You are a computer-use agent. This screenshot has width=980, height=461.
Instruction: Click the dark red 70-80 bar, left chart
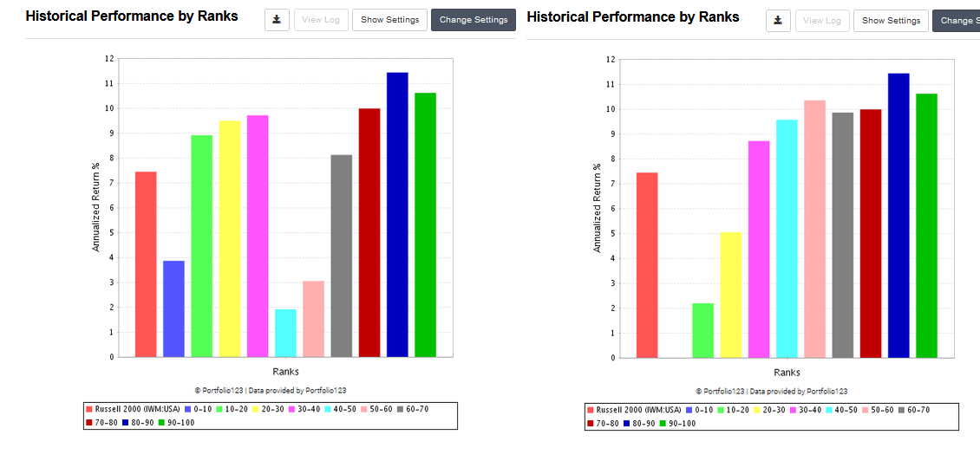(x=369, y=233)
